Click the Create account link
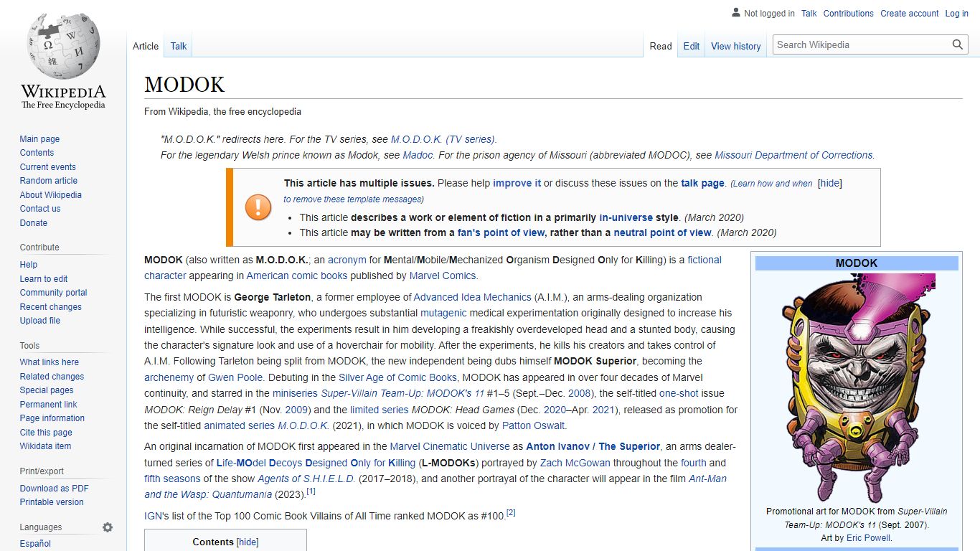This screenshot has width=980, height=551. (910, 13)
